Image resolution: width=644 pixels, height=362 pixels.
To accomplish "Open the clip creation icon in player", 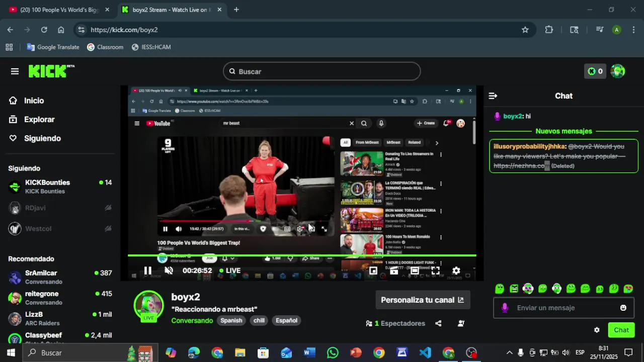I will pyautogui.click(x=394, y=270).
